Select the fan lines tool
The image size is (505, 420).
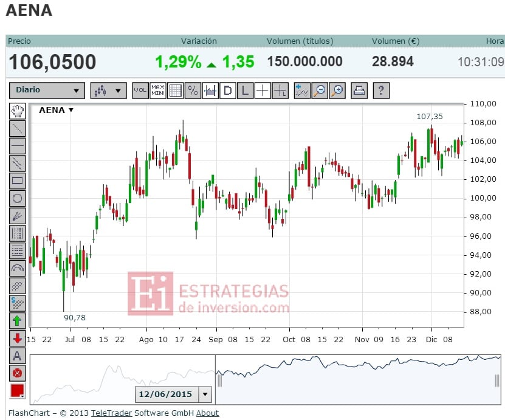pos(18,216)
